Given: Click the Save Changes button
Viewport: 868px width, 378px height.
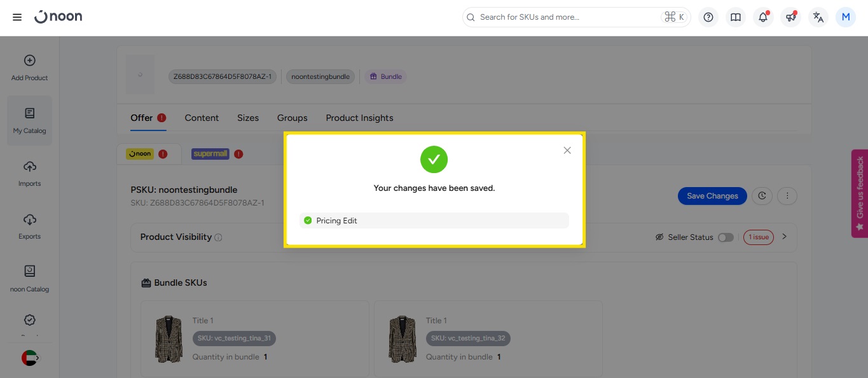Looking at the screenshot, I should [x=712, y=196].
